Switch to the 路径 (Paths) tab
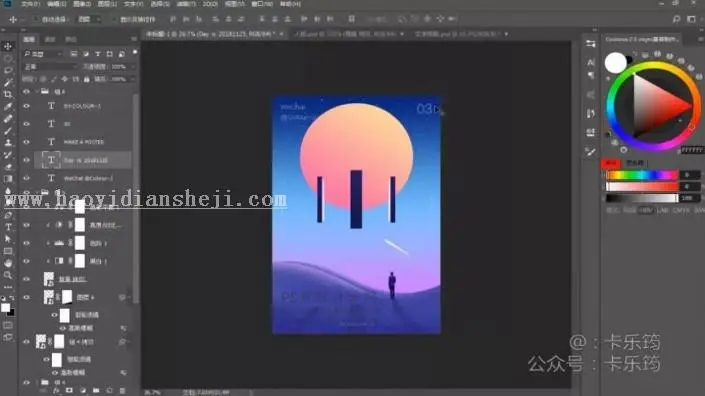Viewport: 705px width, 396px height. pos(71,40)
